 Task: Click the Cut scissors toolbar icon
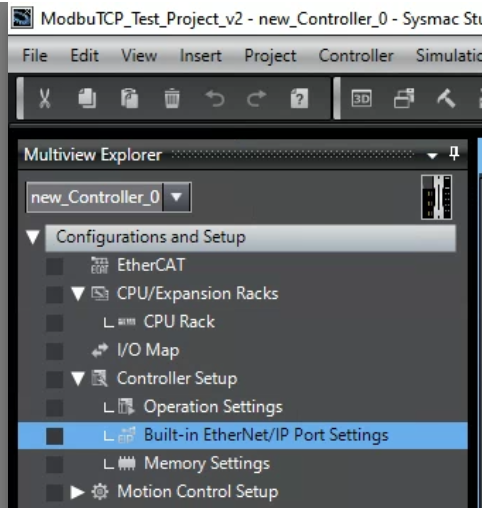click(45, 98)
